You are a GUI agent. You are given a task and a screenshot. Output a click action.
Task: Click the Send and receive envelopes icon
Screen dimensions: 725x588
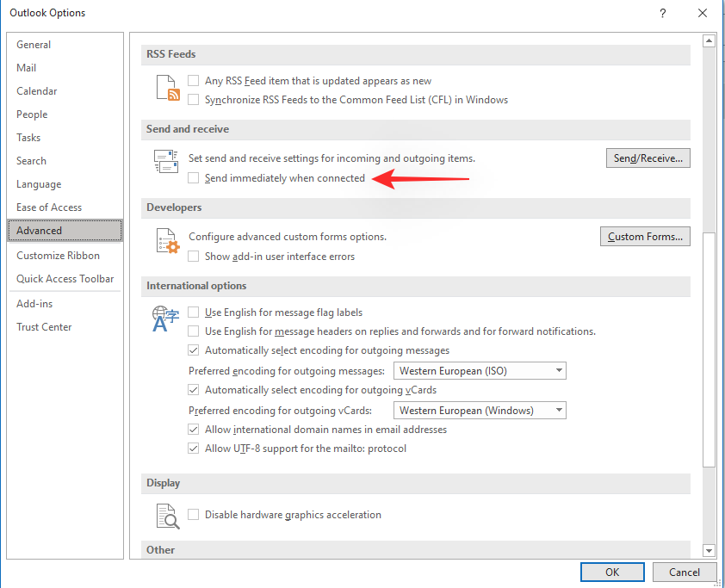pos(166,161)
